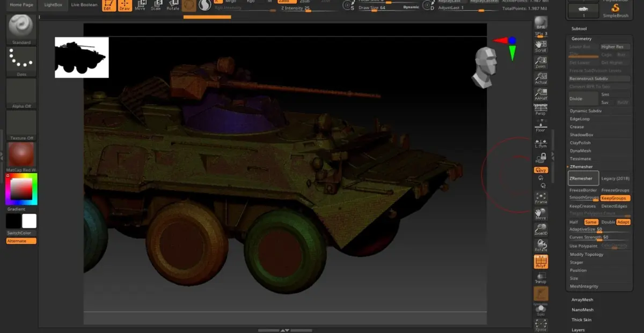Viewport: 644px width, 333px height.
Task: Select Rotate mode in top toolbar
Action: click(x=173, y=5)
